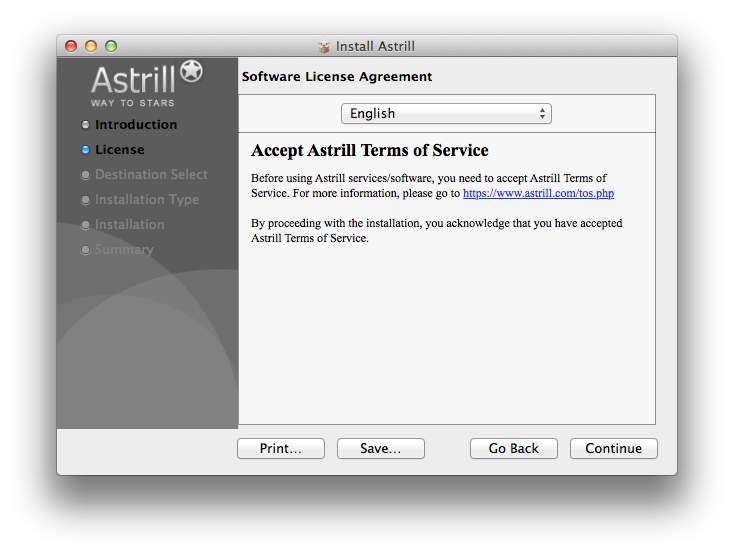Click the bullet beside Installation Type
This screenshot has height=554, width=734.
85,200
